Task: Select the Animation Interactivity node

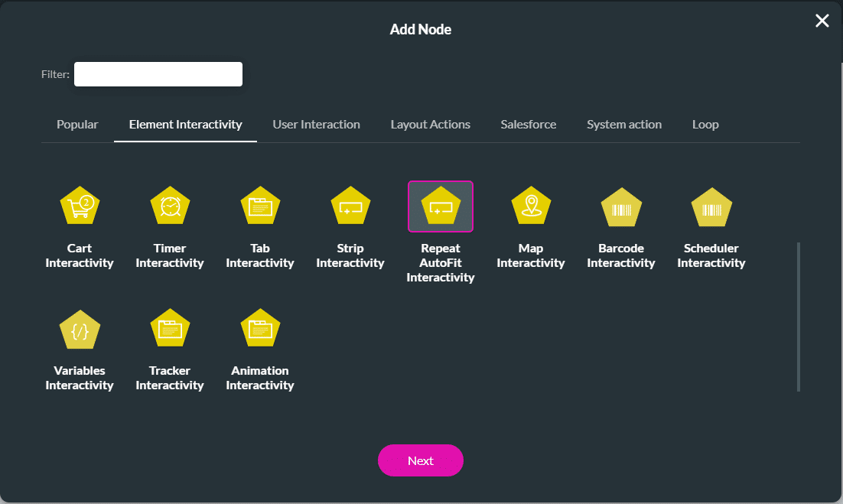Action: (260, 329)
